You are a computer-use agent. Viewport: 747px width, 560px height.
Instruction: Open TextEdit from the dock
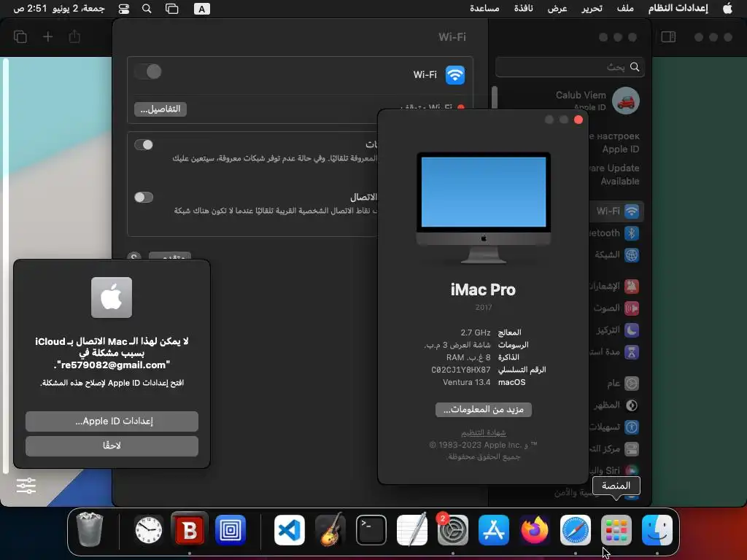pos(411,530)
